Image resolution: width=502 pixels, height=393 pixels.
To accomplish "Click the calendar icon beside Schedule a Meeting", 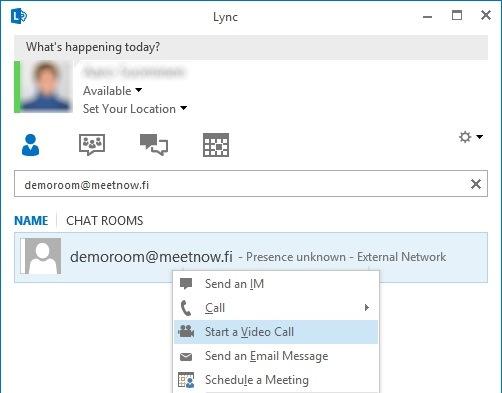I will click(186, 380).
